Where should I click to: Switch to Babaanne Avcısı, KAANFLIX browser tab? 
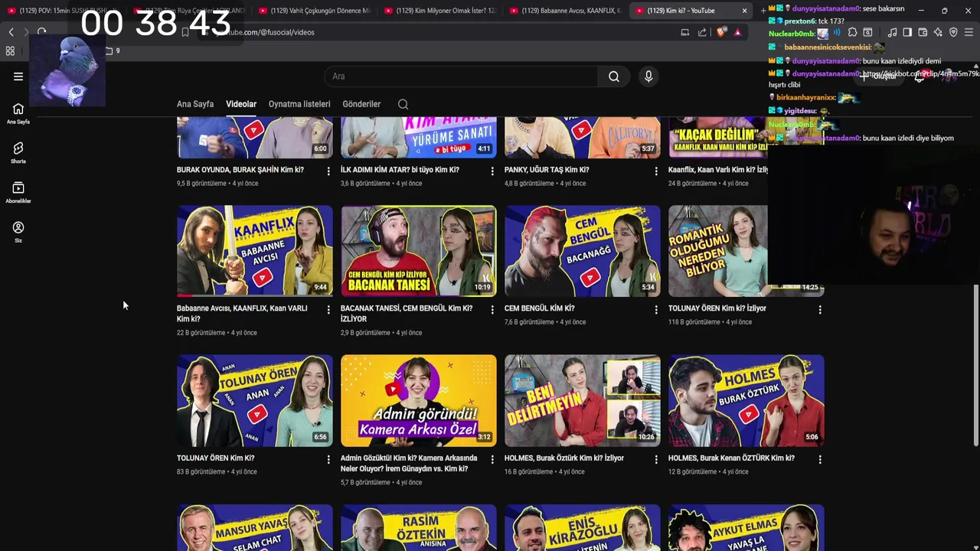[565, 11]
